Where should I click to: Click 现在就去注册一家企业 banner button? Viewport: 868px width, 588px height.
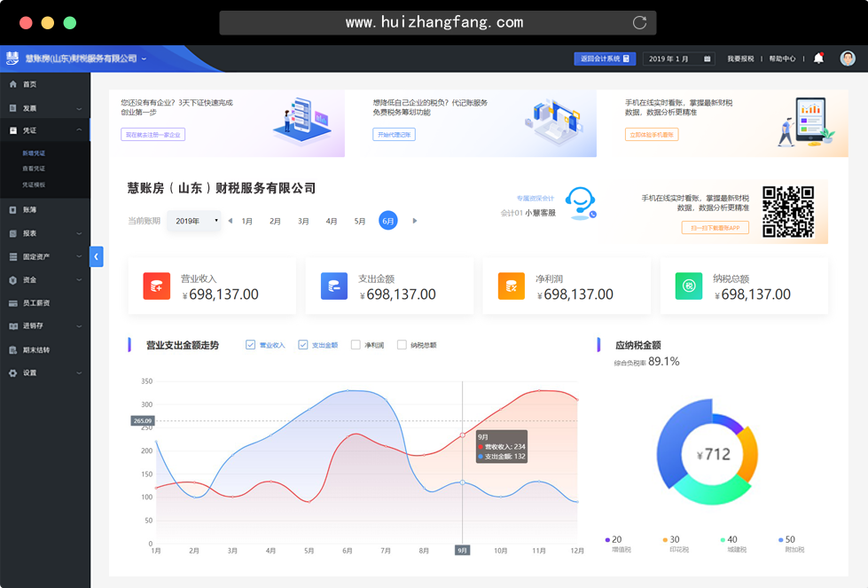152,135
